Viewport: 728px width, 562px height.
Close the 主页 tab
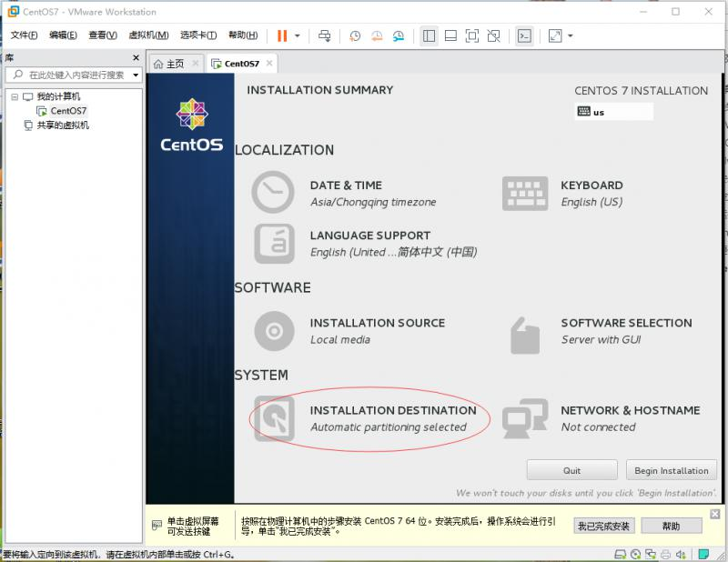[196, 64]
